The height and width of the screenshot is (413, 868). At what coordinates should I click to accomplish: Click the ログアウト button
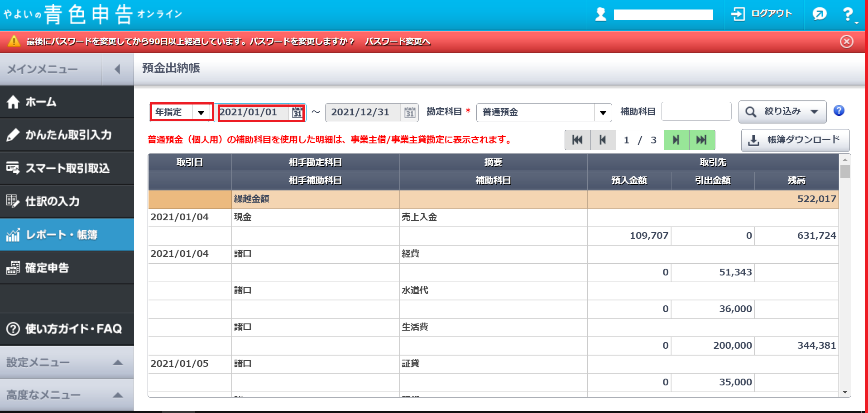click(x=762, y=14)
